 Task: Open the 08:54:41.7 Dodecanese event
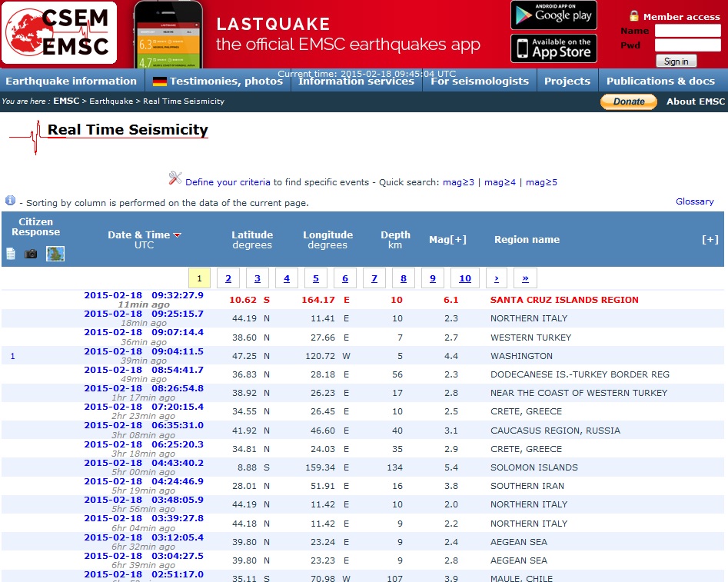(144, 370)
